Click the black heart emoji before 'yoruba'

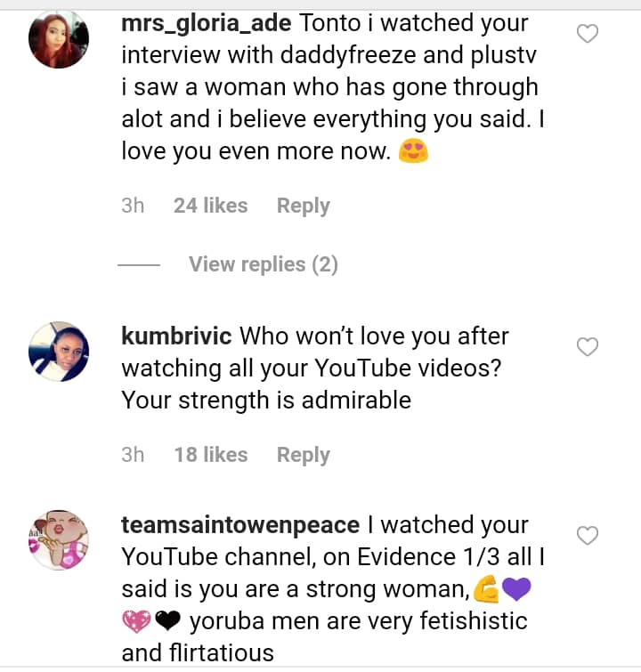[x=167, y=621]
